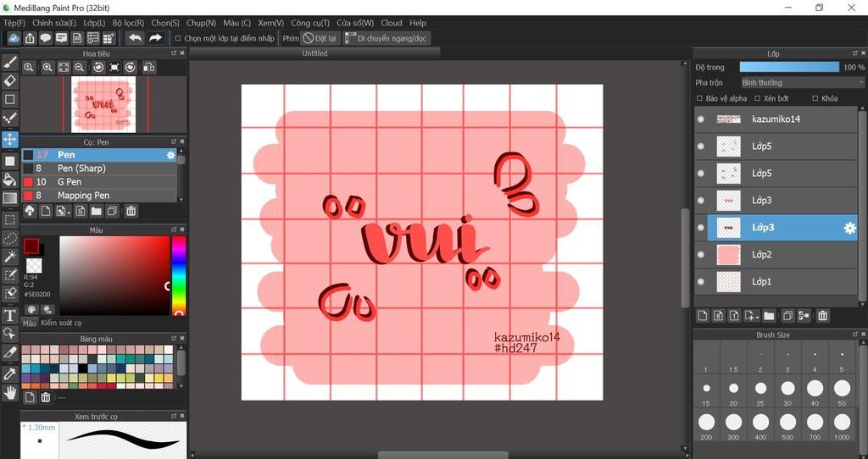The height and width of the screenshot is (459, 868).
Task: Open the Bộ lọc(R) menu
Action: click(x=128, y=23)
